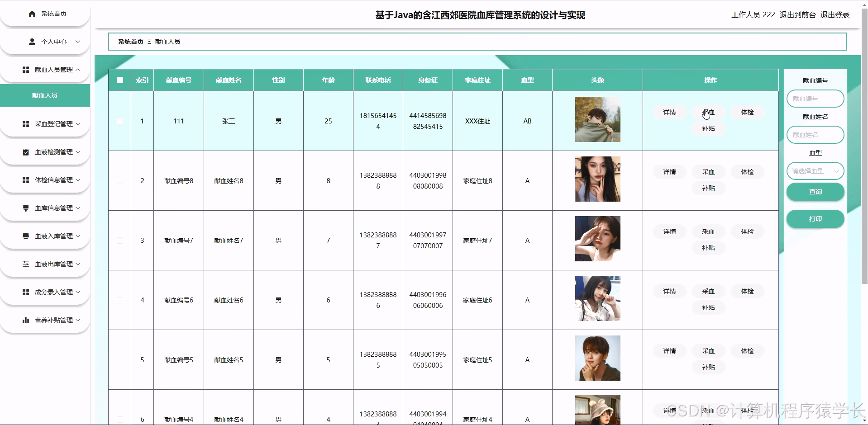The width and height of the screenshot is (868, 425).
Task: Check the row checkbox for 张三
Action: (120, 121)
